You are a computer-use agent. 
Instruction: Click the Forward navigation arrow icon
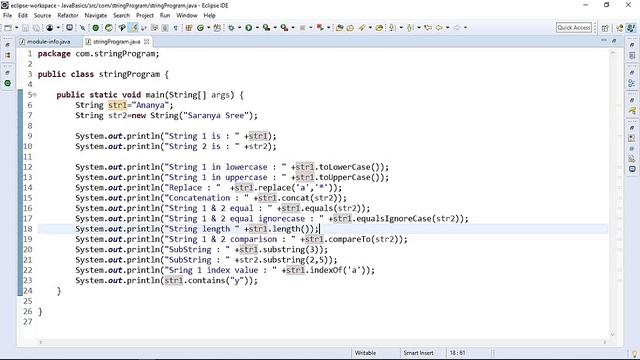[x=457, y=28]
